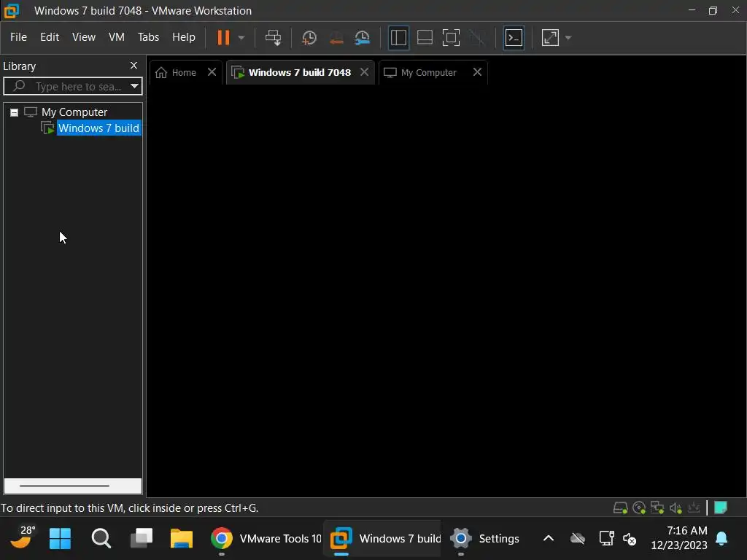Toggle the library sidebar view
The width and height of the screenshot is (747, 560).
coord(398,38)
